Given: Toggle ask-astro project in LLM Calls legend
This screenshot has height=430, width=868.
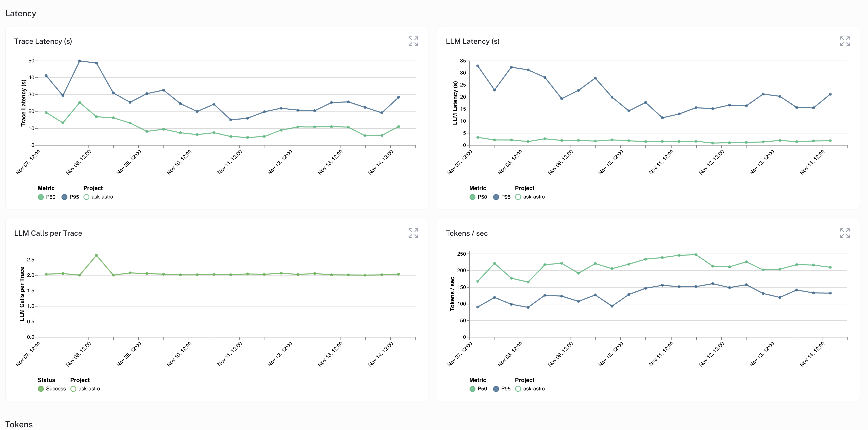Looking at the screenshot, I should [x=85, y=389].
